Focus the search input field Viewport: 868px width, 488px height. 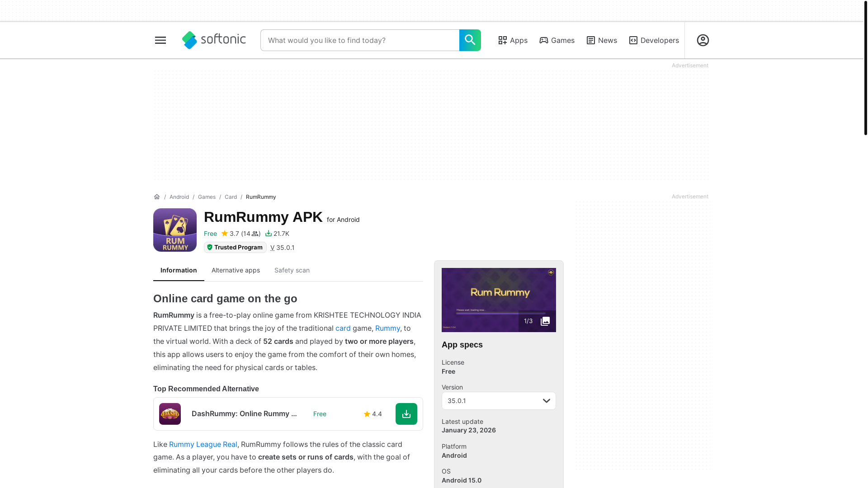click(x=360, y=40)
